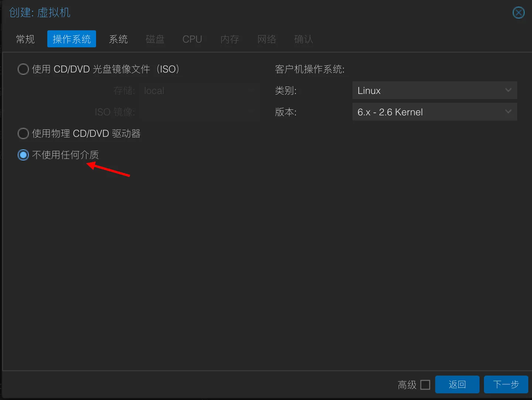Viewport: 532px width, 400px height.
Task: Click the ISO 镜像 selection field
Action: point(199,112)
